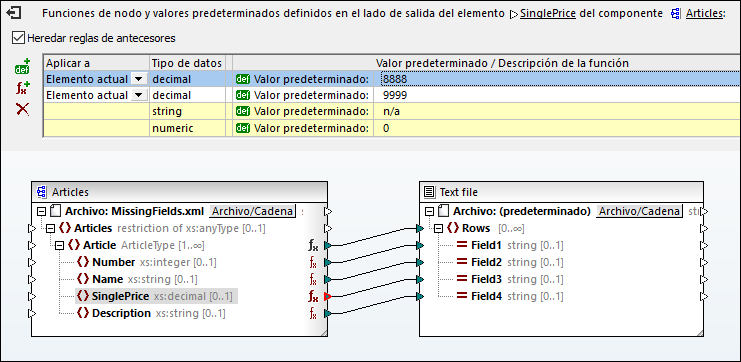Toggle Heredar reglas de antecesores checkbox
The image size is (741, 362).
[x=18, y=38]
